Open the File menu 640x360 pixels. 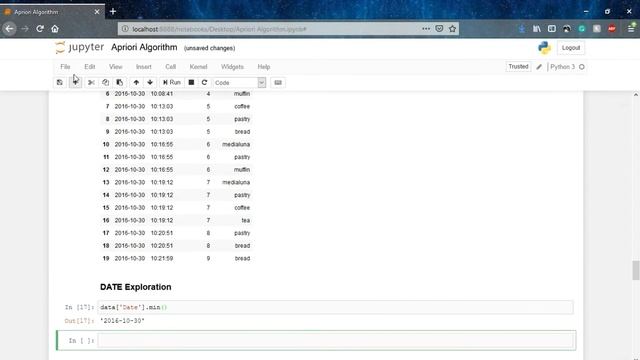click(65, 67)
